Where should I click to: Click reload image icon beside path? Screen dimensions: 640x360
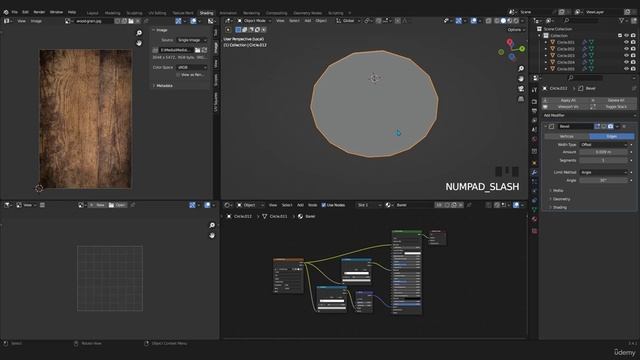tap(204, 50)
